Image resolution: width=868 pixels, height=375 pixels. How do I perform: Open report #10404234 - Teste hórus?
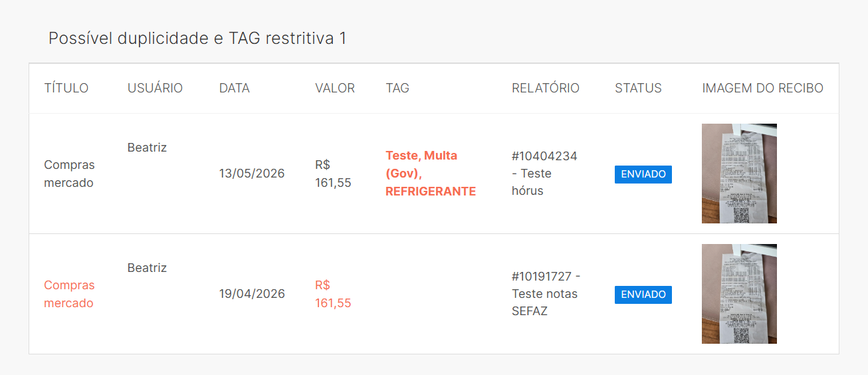(544, 174)
